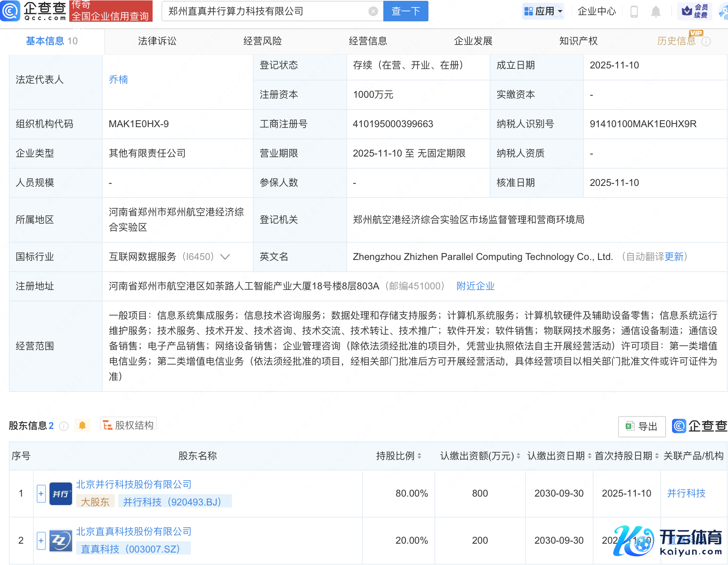Screen dimensions: 728x565
Task: Open legal representative 乔楠 link
Action: (118, 80)
